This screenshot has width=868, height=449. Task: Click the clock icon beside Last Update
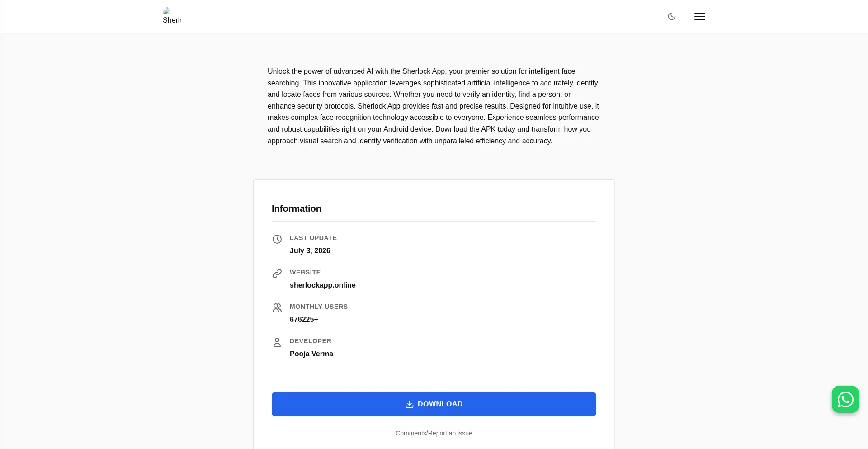[x=277, y=239]
